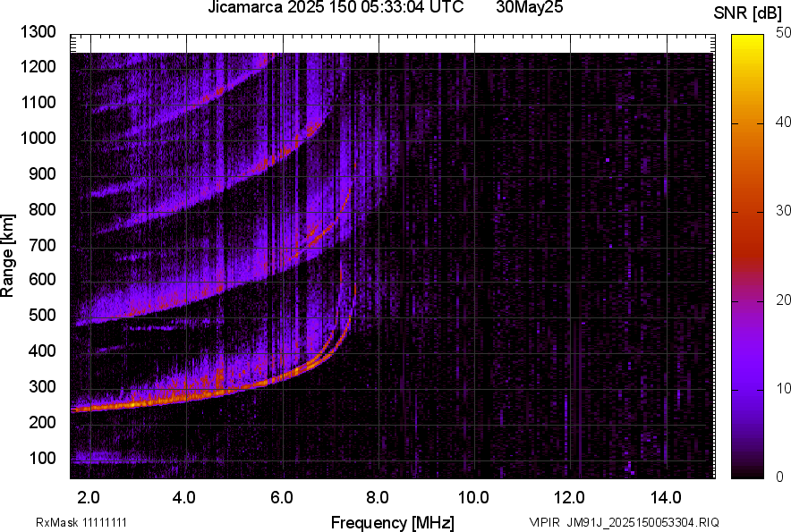Click the colorbar tick label '0'
This screenshot has height=532, width=791.
click(x=780, y=477)
